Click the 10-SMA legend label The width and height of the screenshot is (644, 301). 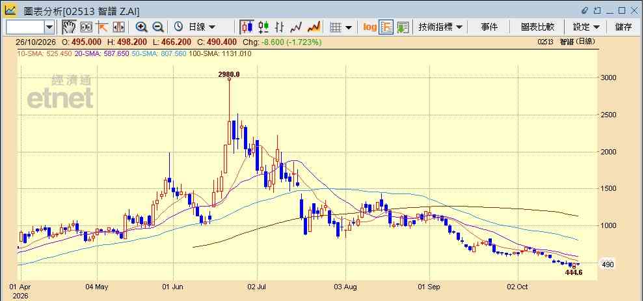[x=44, y=53]
